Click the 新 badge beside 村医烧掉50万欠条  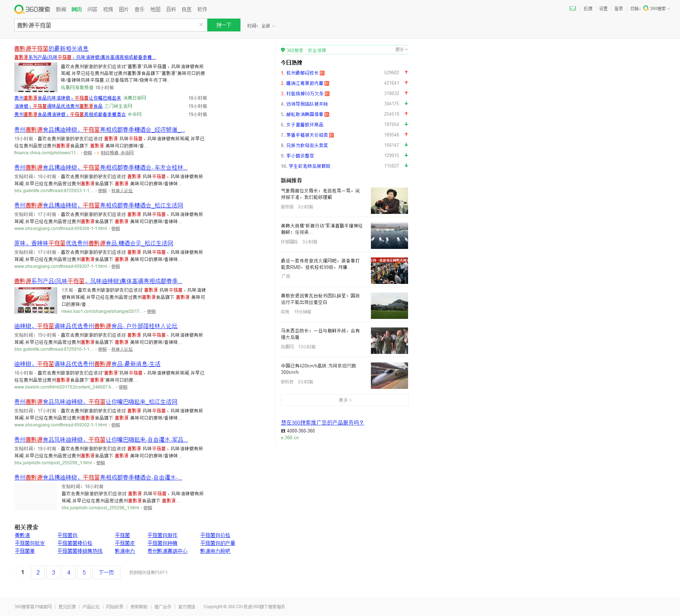pos(327,94)
